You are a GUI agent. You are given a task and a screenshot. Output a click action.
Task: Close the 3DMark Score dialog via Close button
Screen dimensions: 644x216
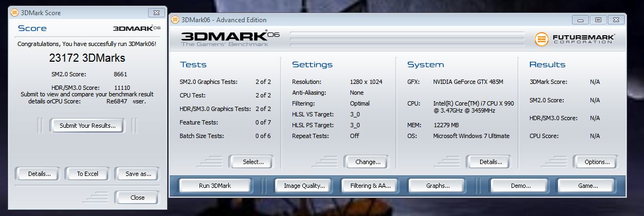[x=137, y=198]
